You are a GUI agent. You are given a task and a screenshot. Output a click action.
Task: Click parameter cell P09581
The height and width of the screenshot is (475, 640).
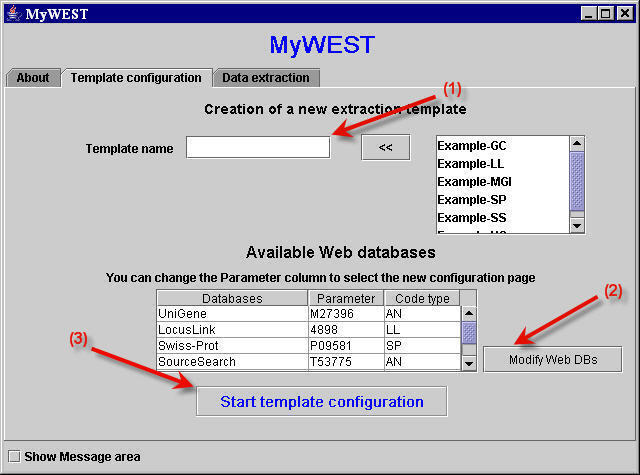(x=346, y=346)
